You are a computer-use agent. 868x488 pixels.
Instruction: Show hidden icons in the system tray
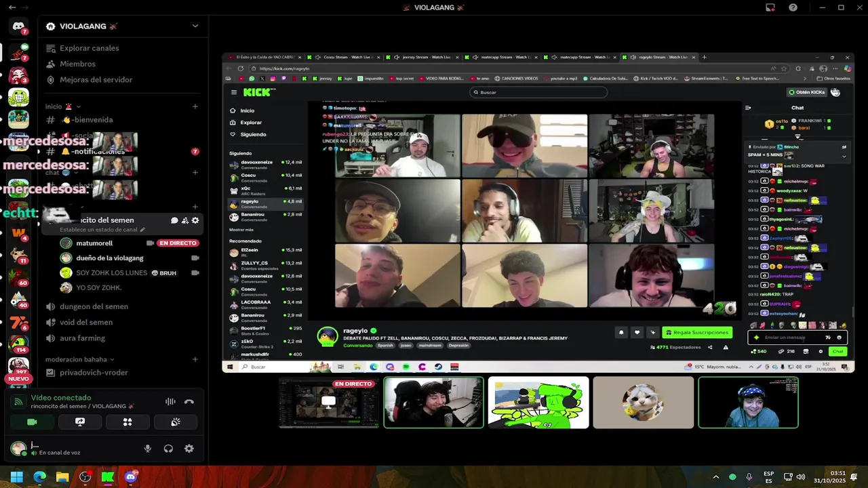pos(716,476)
